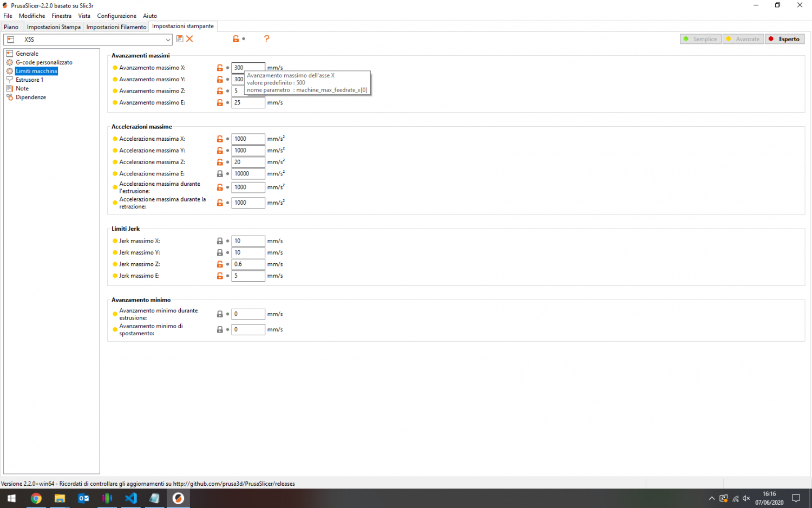Viewport: 812px width, 508px height.
Task: Click the gray lock for Jerk massimo X
Action: pyautogui.click(x=220, y=241)
